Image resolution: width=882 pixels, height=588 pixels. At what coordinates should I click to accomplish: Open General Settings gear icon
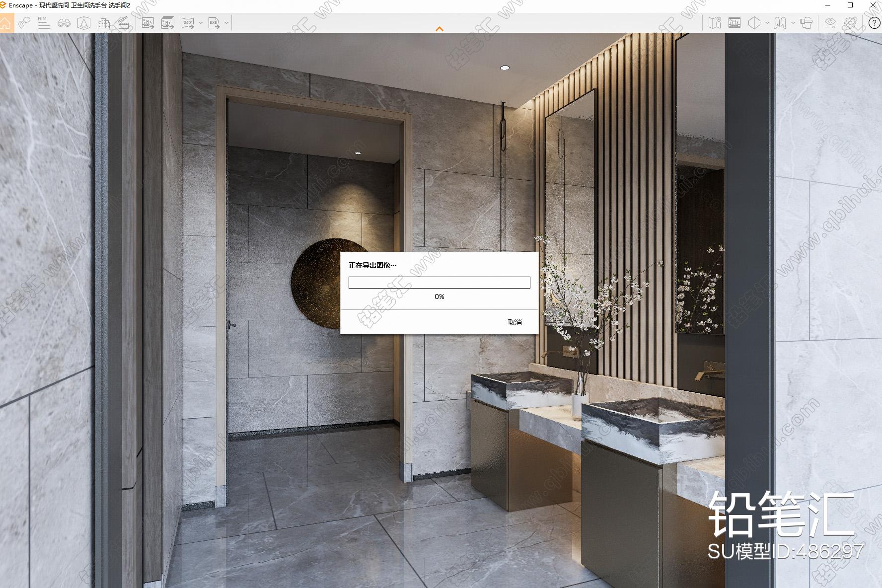click(851, 23)
